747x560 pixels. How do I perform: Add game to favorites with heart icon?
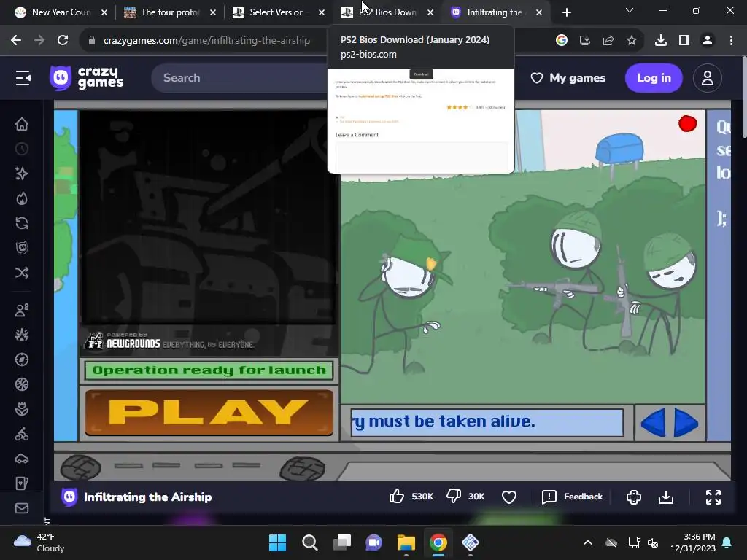pyautogui.click(x=509, y=497)
